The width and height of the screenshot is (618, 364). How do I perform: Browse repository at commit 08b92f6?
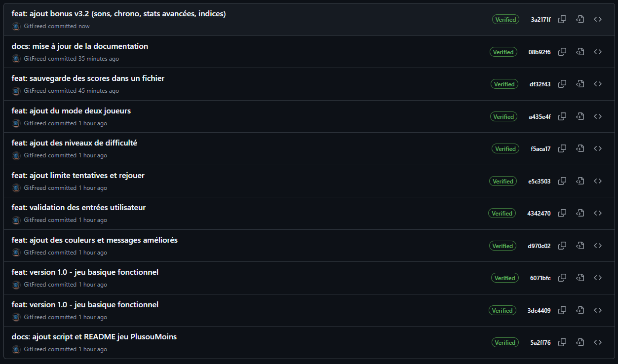coord(598,52)
